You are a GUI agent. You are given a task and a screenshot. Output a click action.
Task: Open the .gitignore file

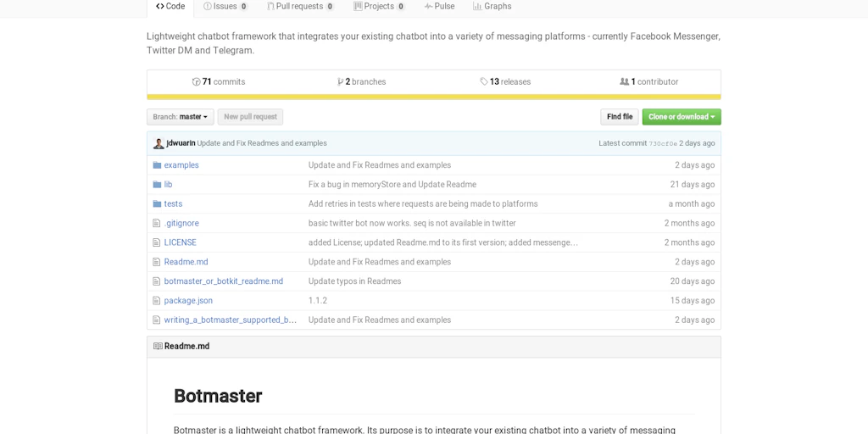181,223
